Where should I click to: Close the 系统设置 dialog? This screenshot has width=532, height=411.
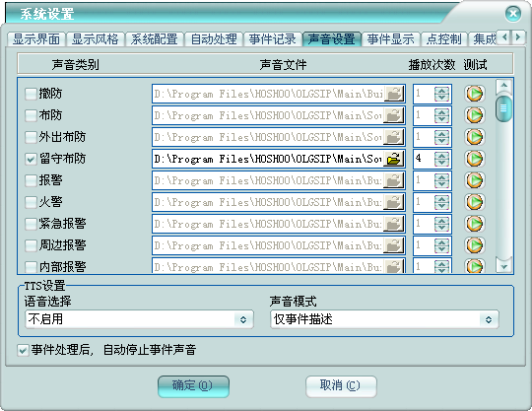click(513, 14)
